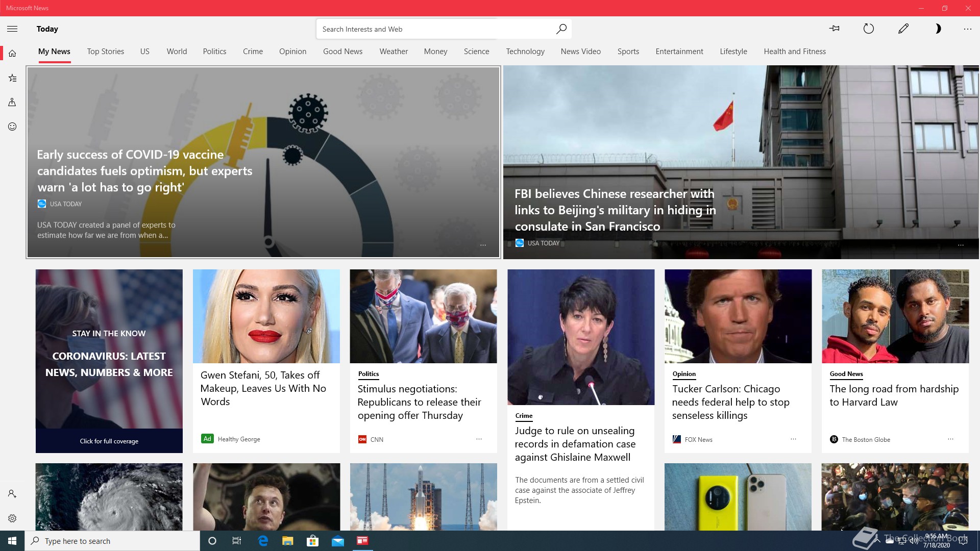
Task: Pin Today page with pin icon
Action: coord(835,29)
